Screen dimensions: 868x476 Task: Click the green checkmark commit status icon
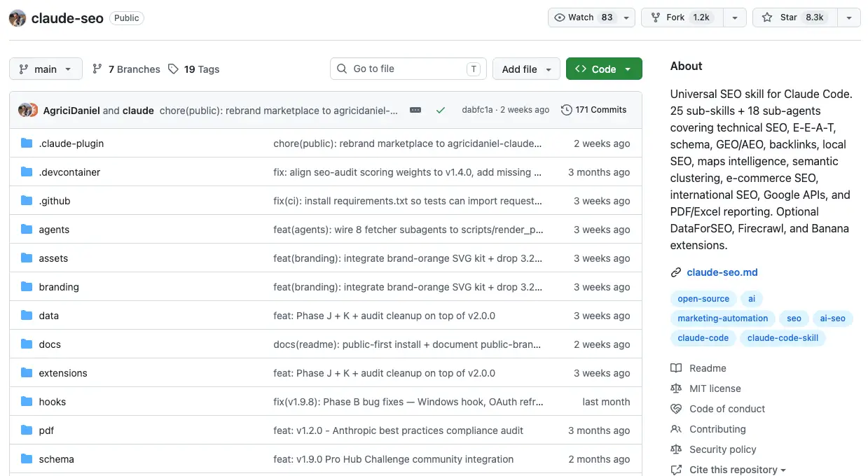click(440, 110)
